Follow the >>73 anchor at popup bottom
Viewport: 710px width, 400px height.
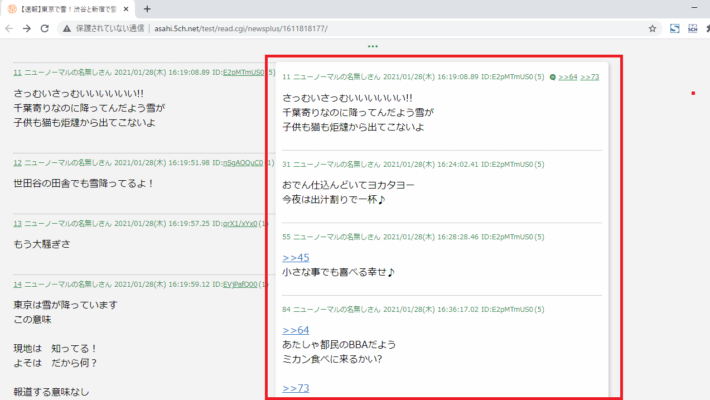tap(296, 388)
